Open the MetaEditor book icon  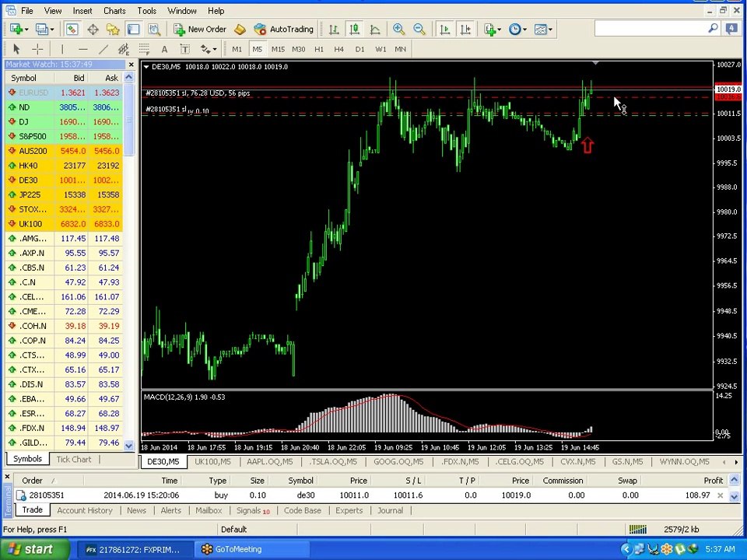click(x=240, y=29)
